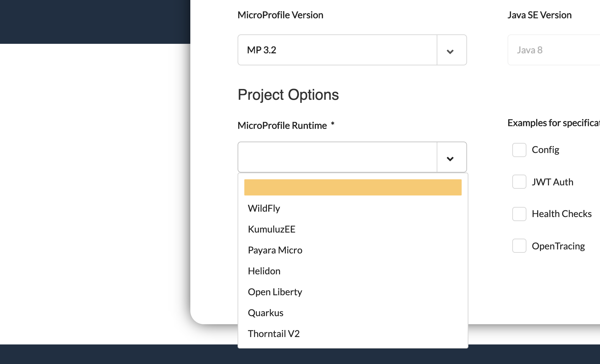Click the MicroProfile Version label
This screenshot has width=600, height=364.
click(280, 15)
